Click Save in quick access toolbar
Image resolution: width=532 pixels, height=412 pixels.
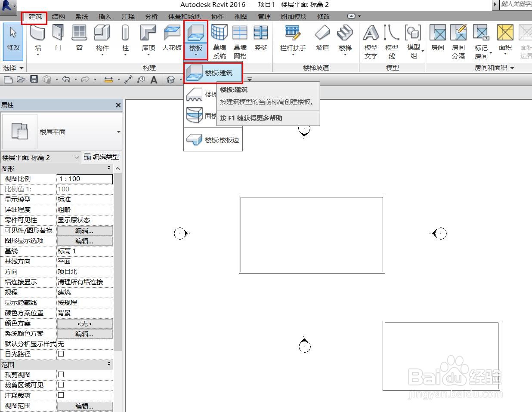pyautogui.click(x=34, y=80)
